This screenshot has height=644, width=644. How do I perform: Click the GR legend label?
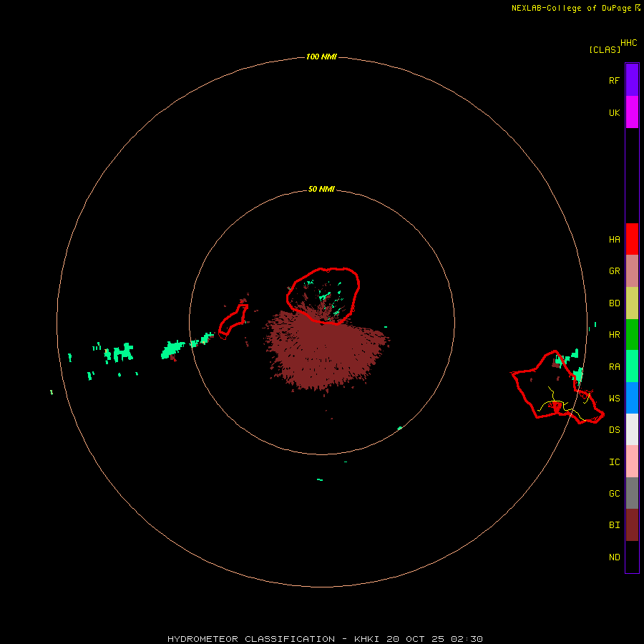(x=614, y=271)
